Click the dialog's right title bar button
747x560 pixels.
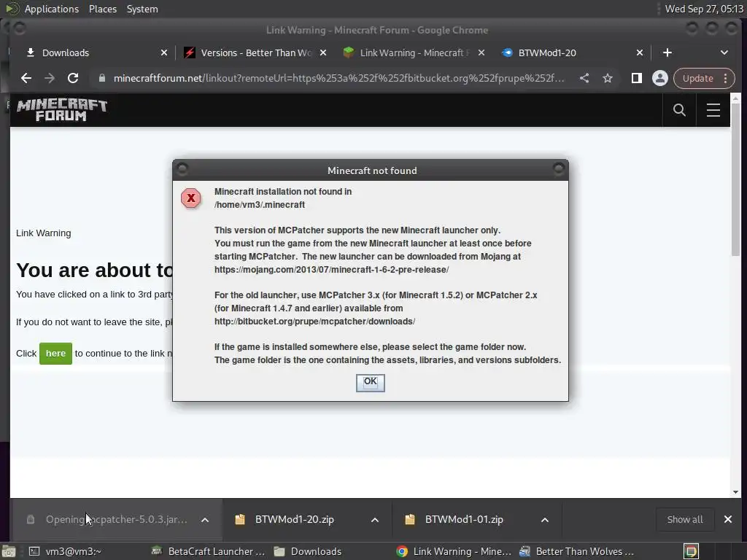[x=559, y=168]
